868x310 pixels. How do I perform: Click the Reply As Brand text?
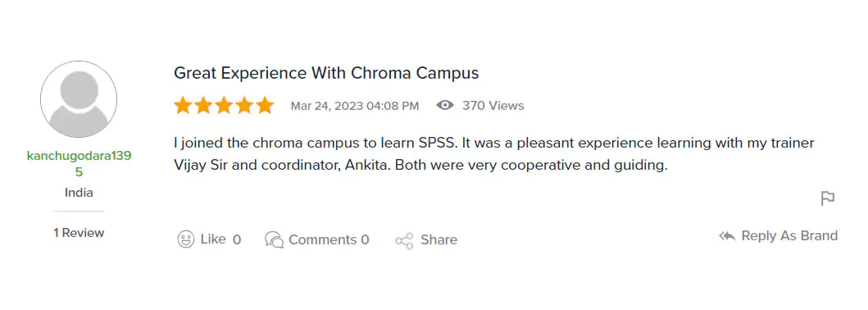coord(789,236)
